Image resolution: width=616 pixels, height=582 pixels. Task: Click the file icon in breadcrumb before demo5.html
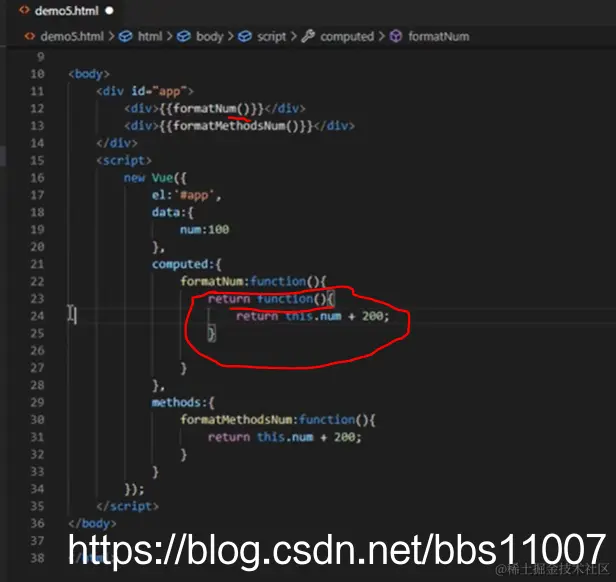click(29, 36)
